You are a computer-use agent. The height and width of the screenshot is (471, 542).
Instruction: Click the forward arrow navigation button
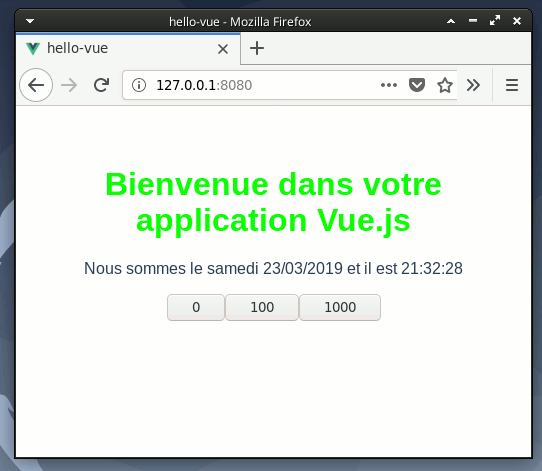click(69, 85)
